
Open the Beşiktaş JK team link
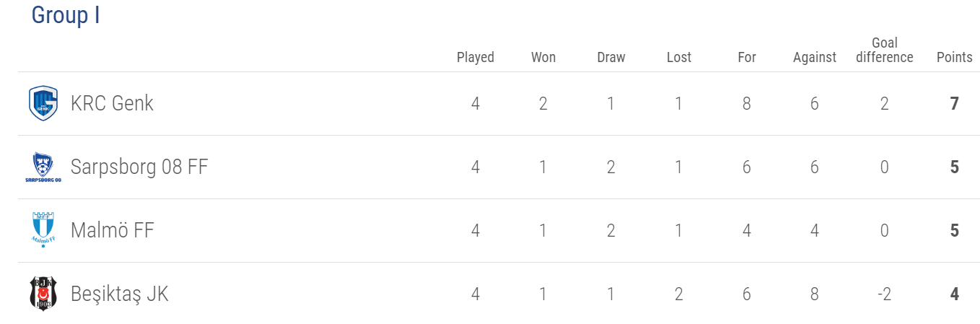[x=120, y=294]
